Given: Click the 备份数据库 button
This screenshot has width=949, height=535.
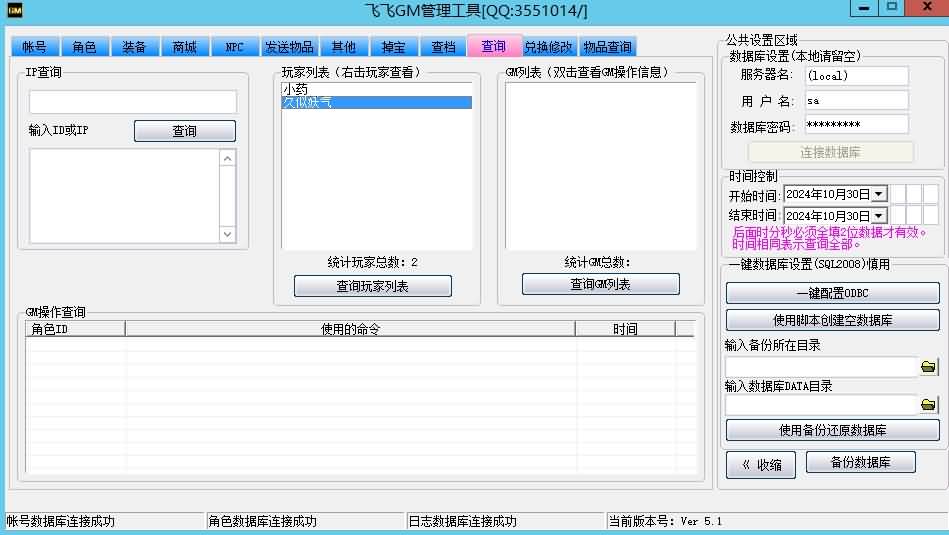Looking at the screenshot, I should click(860, 462).
